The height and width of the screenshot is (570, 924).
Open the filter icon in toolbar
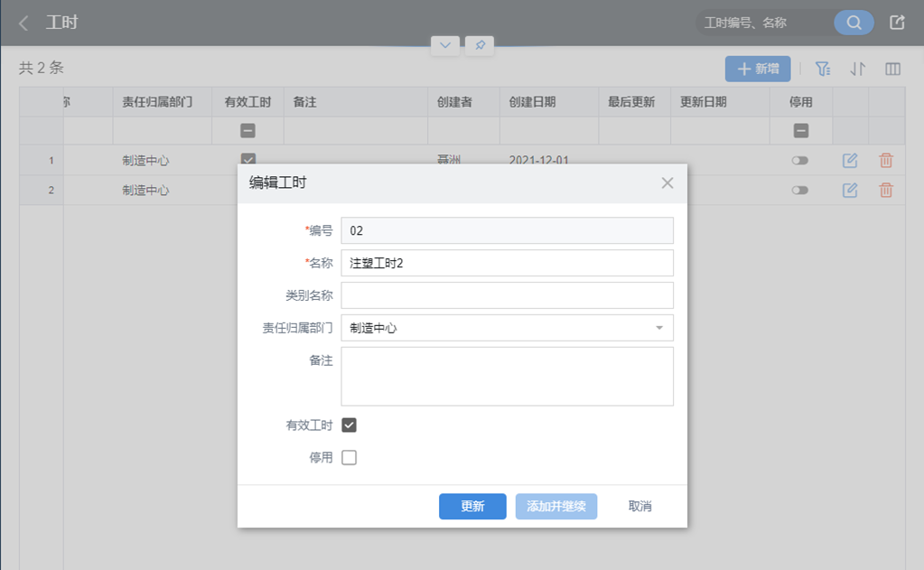(x=823, y=69)
